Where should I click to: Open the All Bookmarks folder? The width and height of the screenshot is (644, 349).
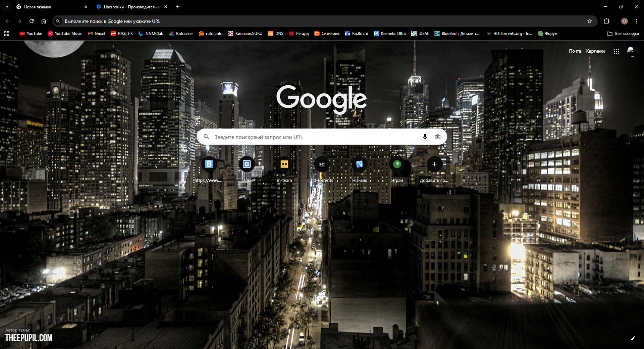[x=623, y=34]
